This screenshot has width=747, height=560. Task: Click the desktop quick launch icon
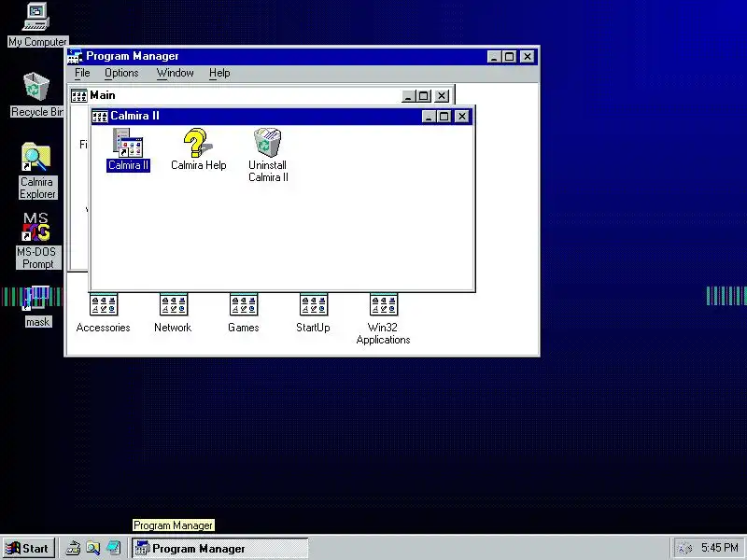113,548
